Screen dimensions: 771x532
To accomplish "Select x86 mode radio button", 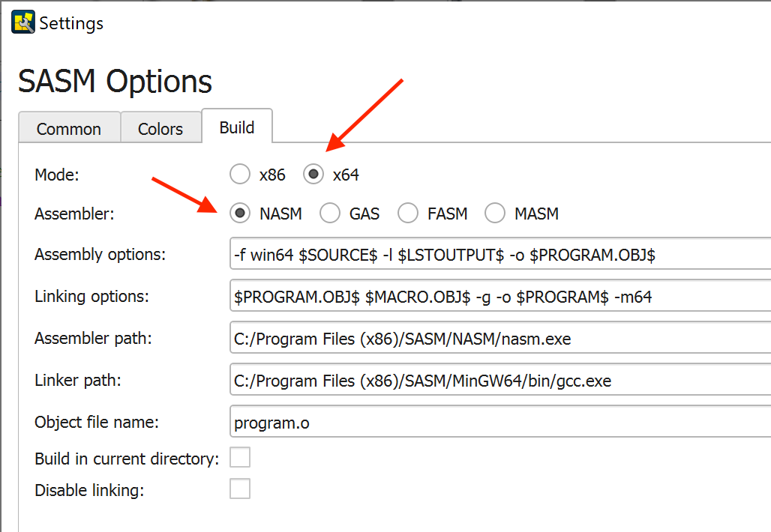I will (x=240, y=175).
